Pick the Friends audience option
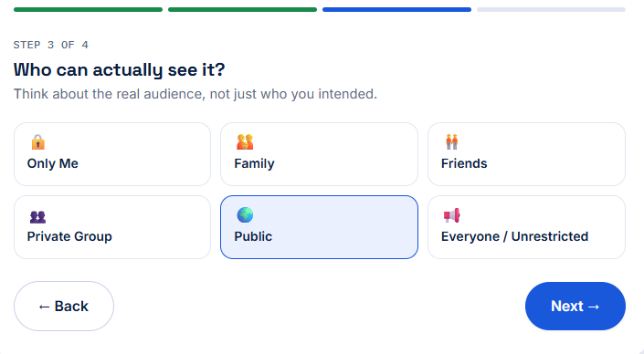The image size is (644, 354). [526, 154]
